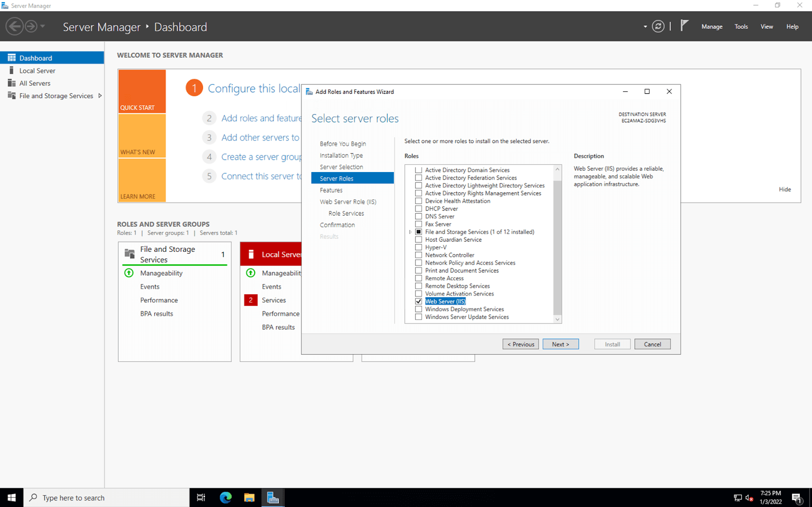Check Active Directory Federation Services role
This screenshot has height=507, width=812.
tap(419, 178)
